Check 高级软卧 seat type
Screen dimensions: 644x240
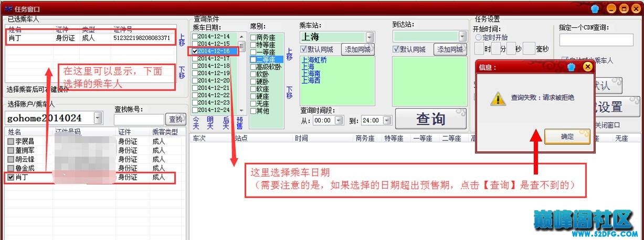point(253,67)
